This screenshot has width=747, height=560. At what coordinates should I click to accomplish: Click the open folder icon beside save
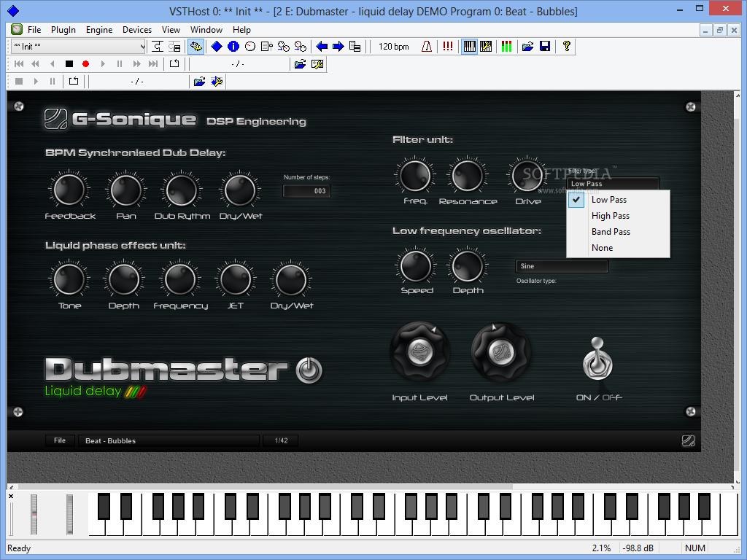pos(528,47)
